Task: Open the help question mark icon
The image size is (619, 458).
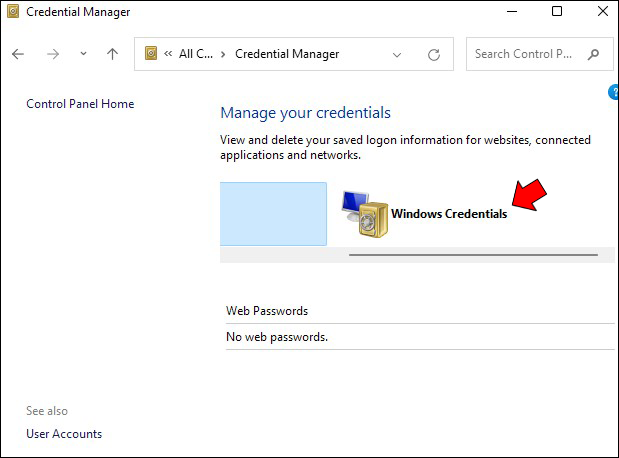Action: point(613,93)
